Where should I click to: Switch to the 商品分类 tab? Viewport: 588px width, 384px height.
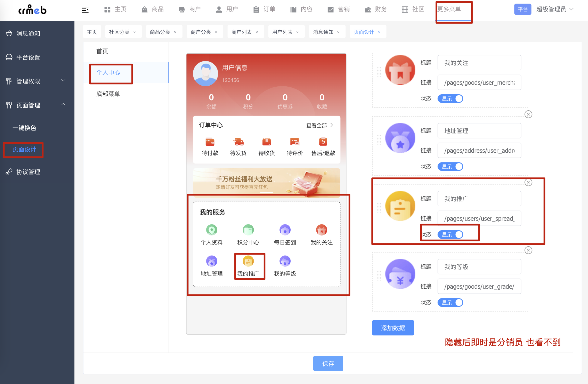(x=160, y=32)
